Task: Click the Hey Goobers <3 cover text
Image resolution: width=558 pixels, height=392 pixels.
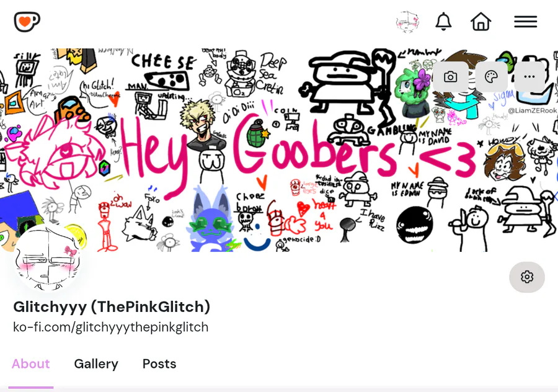Action: click(x=298, y=150)
